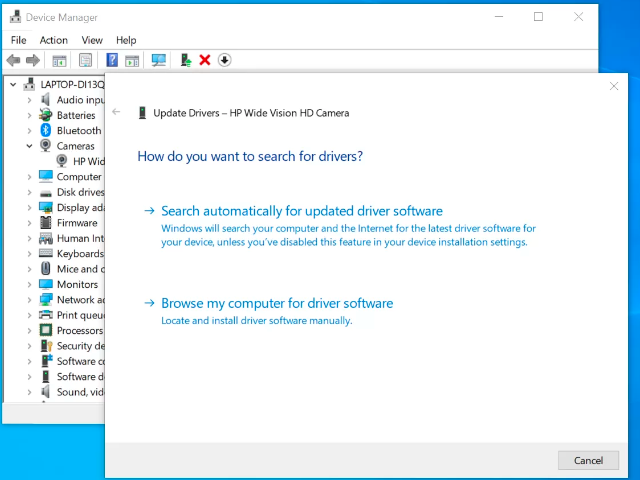Click the Batteries icon in device tree
The image size is (640, 480).
coord(46,115)
